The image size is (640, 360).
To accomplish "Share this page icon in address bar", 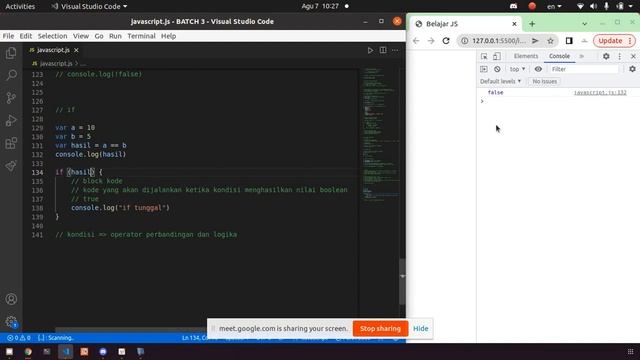I will pos(535,41).
